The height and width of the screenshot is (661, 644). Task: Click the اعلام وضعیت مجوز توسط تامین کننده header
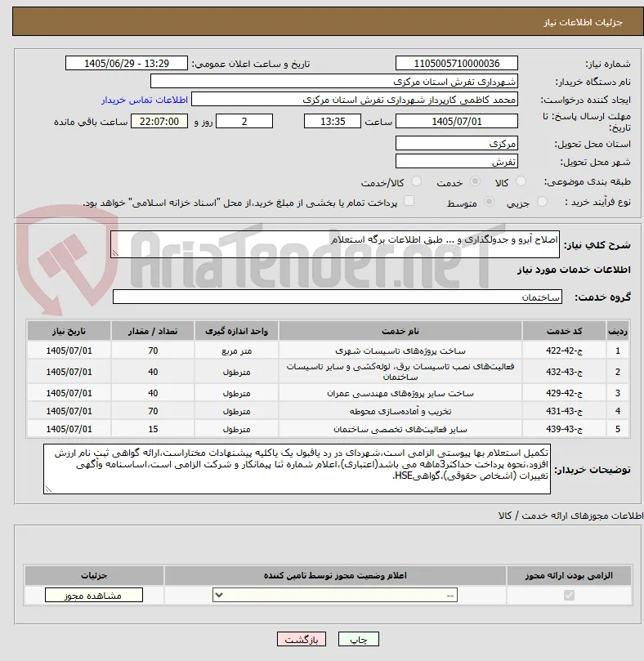pos(335,575)
